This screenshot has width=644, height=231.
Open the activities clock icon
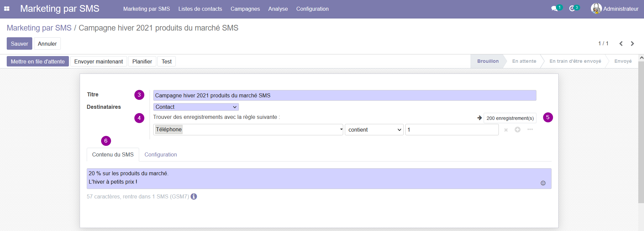[x=572, y=9]
